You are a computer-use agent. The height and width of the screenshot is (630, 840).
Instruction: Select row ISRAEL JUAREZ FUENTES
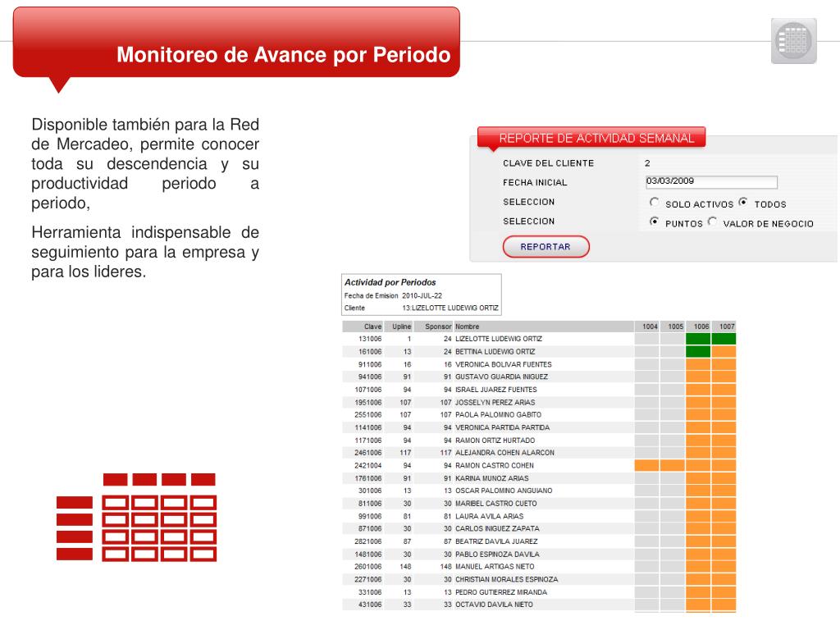click(x=539, y=390)
